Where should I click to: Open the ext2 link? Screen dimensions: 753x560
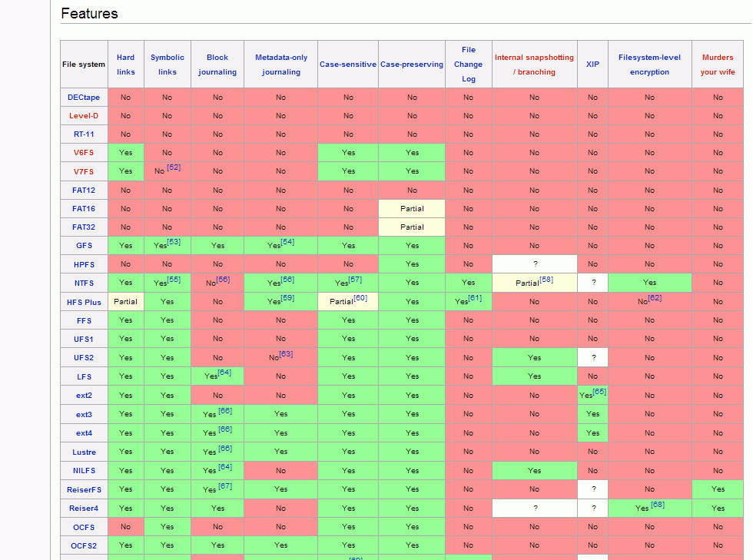tap(84, 396)
